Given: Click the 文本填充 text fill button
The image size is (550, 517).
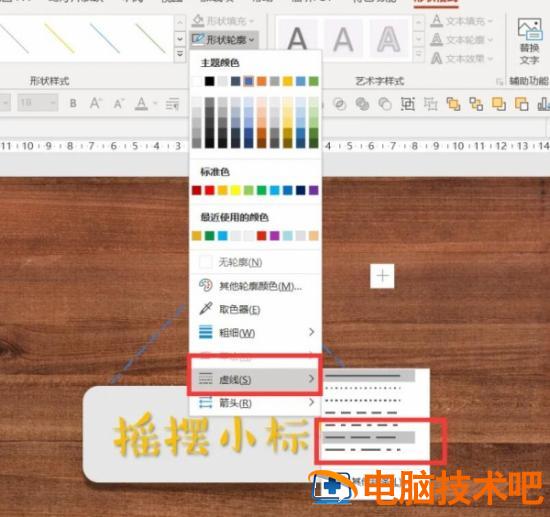Looking at the screenshot, I should tap(461, 21).
